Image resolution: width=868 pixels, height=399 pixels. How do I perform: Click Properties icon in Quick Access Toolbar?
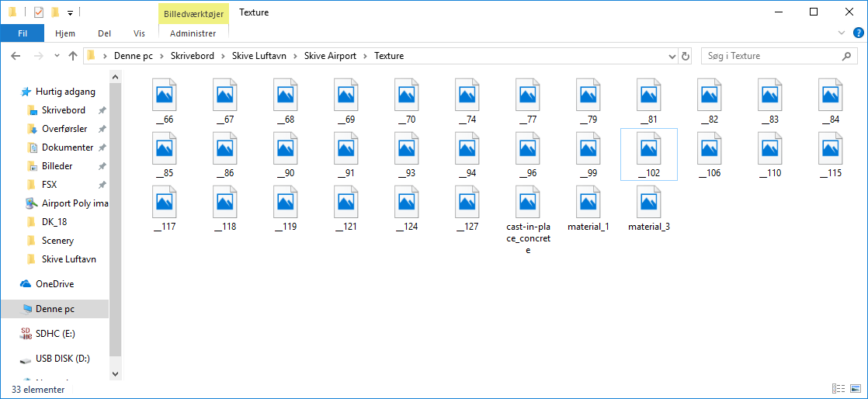point(39,12)
